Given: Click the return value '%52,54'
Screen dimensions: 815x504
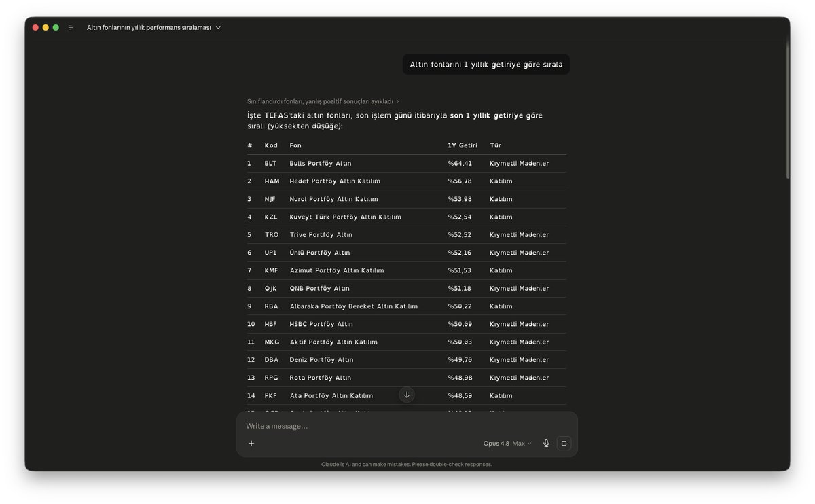Looking at the screenshot, I should coord(460,217).
